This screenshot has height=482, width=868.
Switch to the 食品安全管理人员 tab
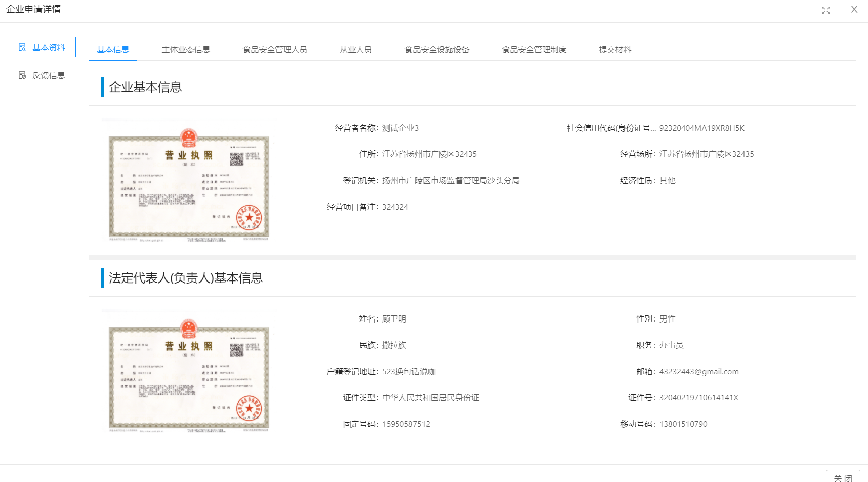[x=275, y=49]
